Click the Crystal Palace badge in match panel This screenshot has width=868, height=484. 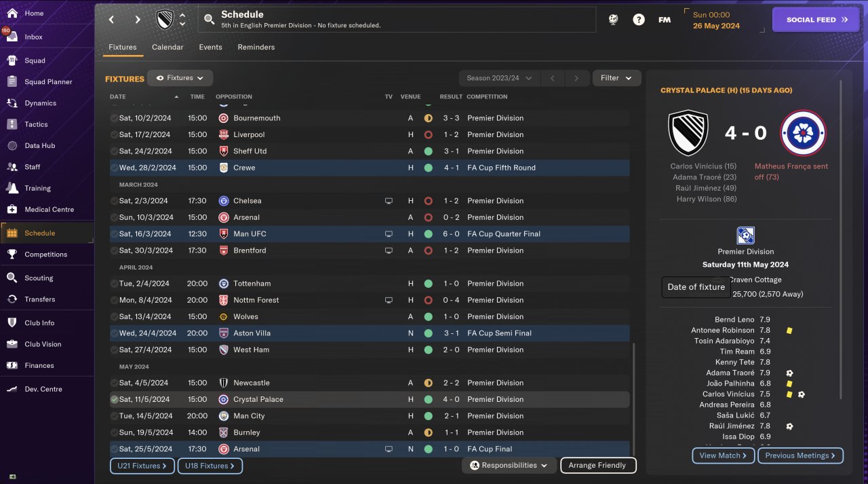pyautogui.click(x=803, y=133)
